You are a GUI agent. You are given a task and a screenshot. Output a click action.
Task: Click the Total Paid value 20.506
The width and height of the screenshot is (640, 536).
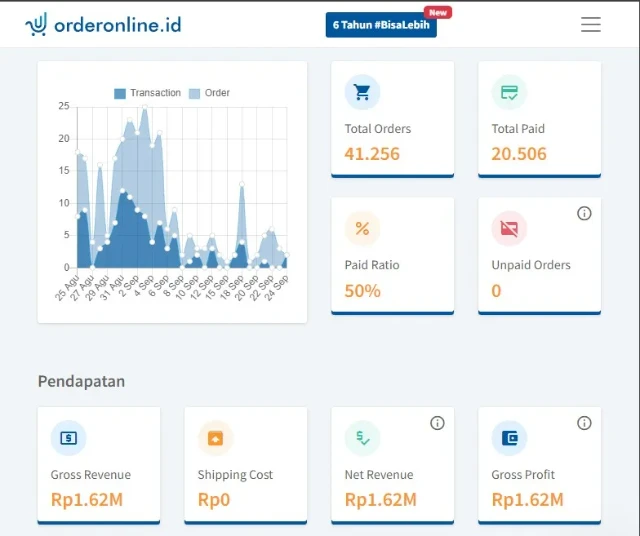[519, 154]
